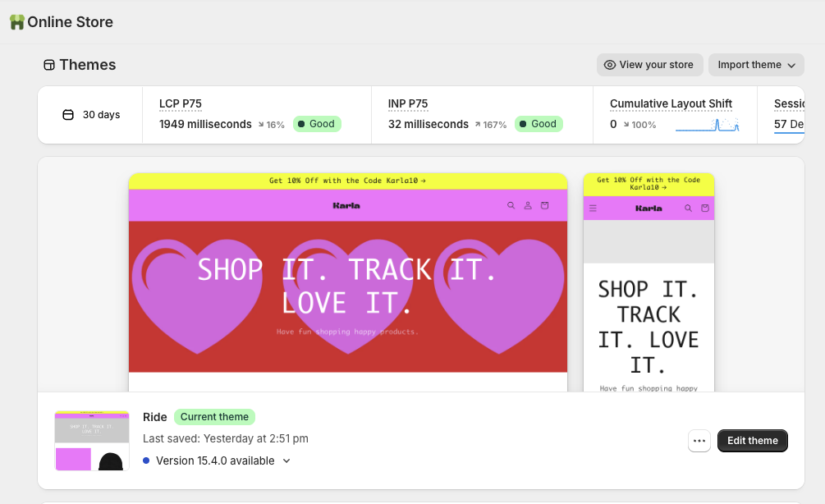Expand the Import theme dropdown
Image resolution: width=825 pixels, height=504 pixels.
[756, 65]
